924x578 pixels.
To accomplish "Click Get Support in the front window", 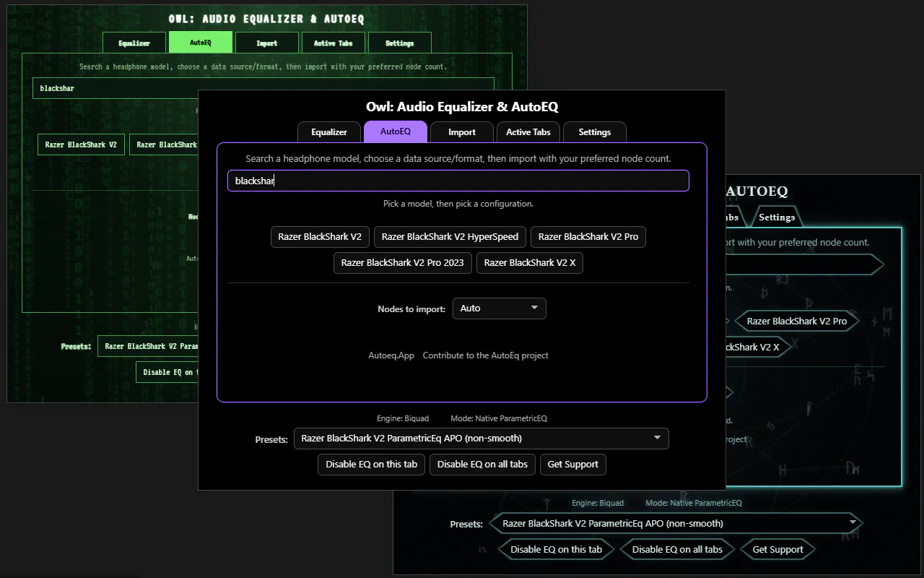I will [573, 465].
